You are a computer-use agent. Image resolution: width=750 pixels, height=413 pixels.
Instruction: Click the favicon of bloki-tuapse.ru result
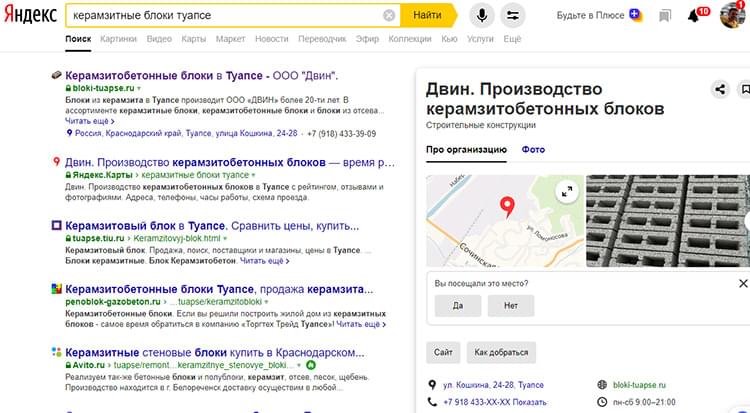click(56, 75)
